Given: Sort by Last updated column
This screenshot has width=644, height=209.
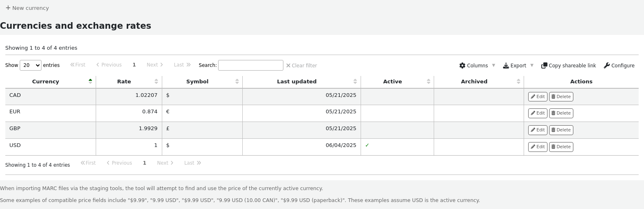Looking at the screenshot, I should 297,81.
